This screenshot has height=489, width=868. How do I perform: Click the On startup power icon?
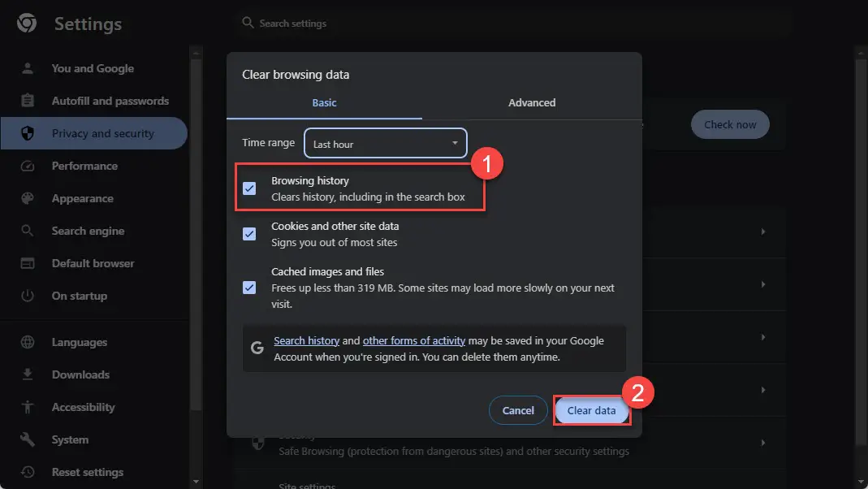tap(27, 296)
